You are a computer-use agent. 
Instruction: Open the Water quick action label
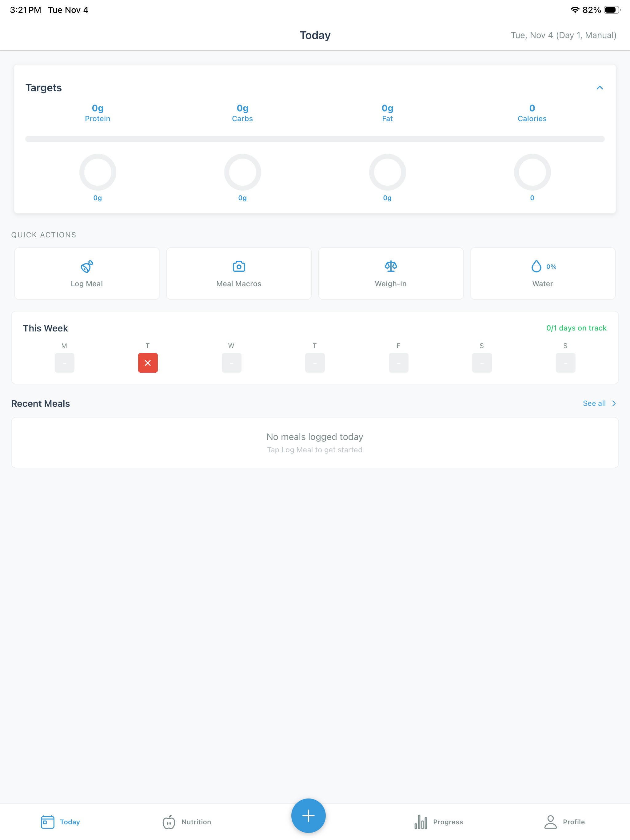[543, 284]
